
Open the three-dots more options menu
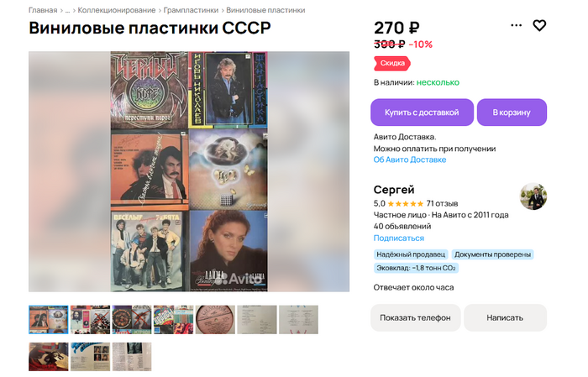pyautogui.click(x=516, y=25)
